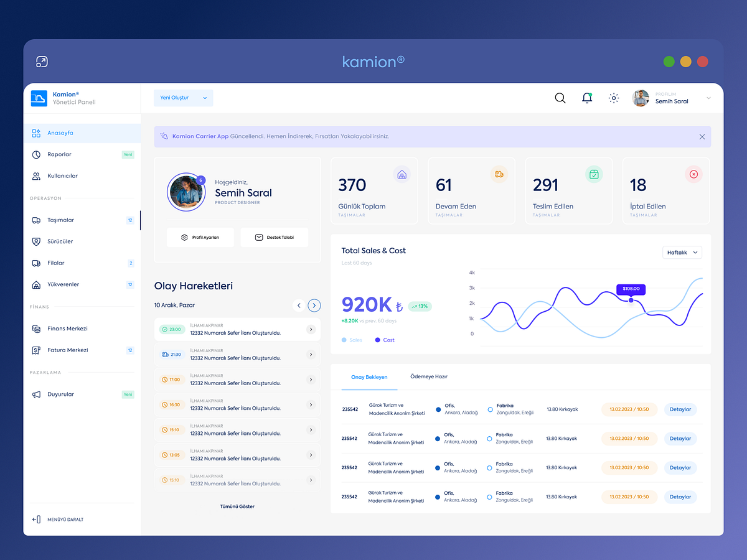Open the Haftalık period dropdown
This screenshot has height=560, width=747.
pyautogui.click(x=682, y=252)
